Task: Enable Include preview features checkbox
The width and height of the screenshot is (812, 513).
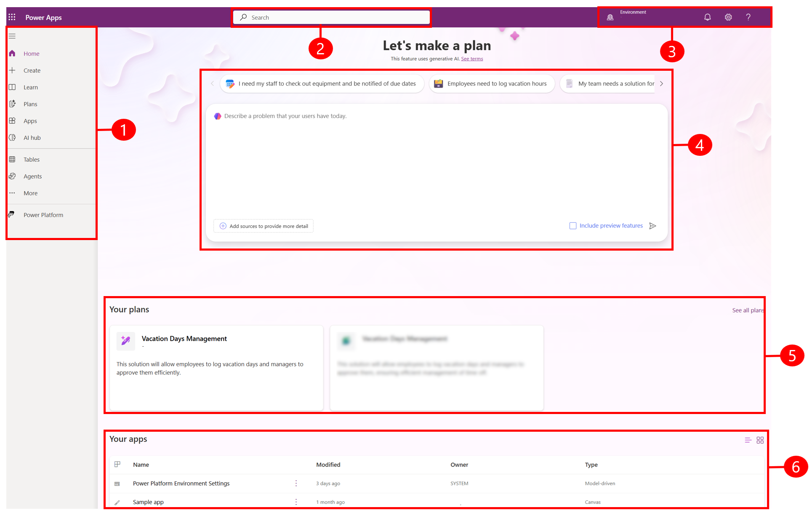Action: click(572, 226)
